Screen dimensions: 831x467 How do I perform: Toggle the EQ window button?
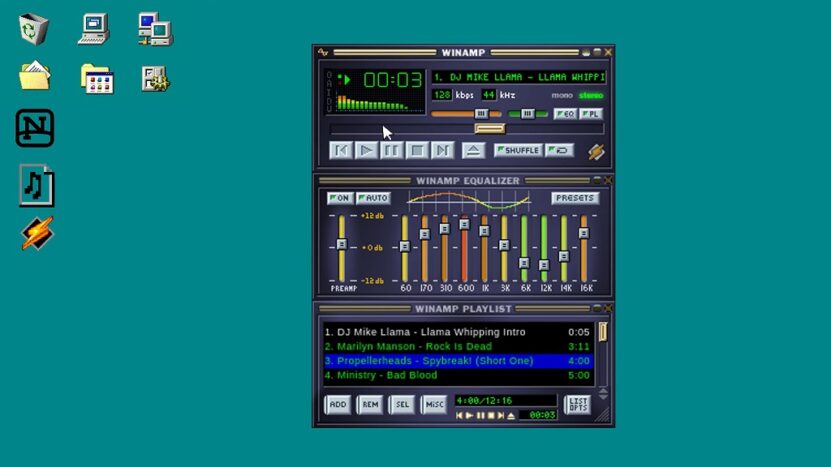[565, 114]
